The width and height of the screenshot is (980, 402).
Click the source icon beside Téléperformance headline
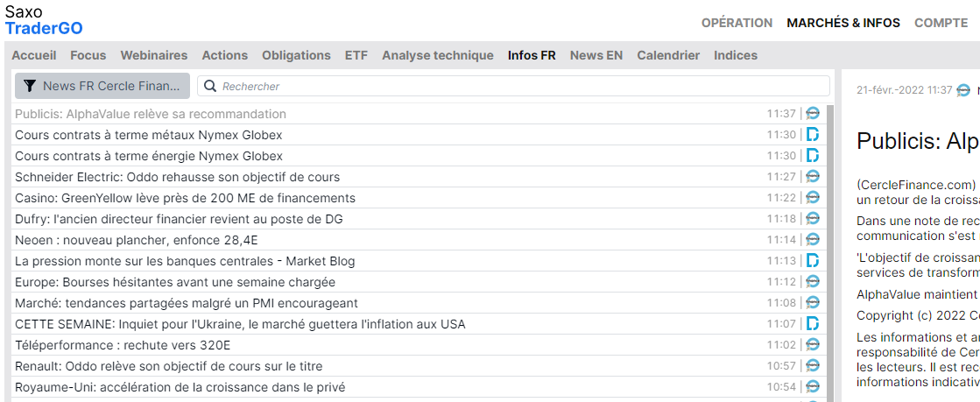pos(813,345)
